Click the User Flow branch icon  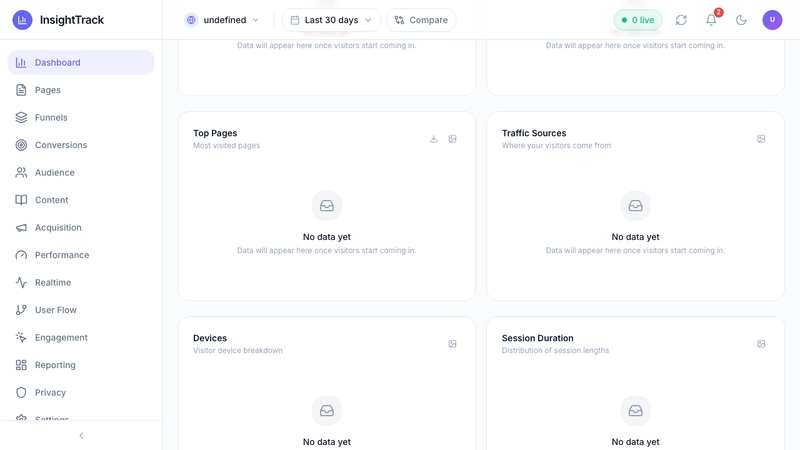tap(21, 310)
